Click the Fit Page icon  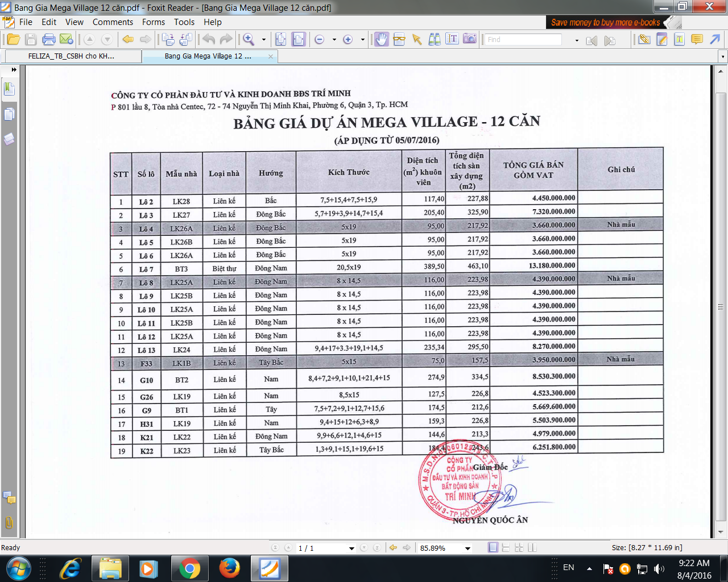pos(280,39)
